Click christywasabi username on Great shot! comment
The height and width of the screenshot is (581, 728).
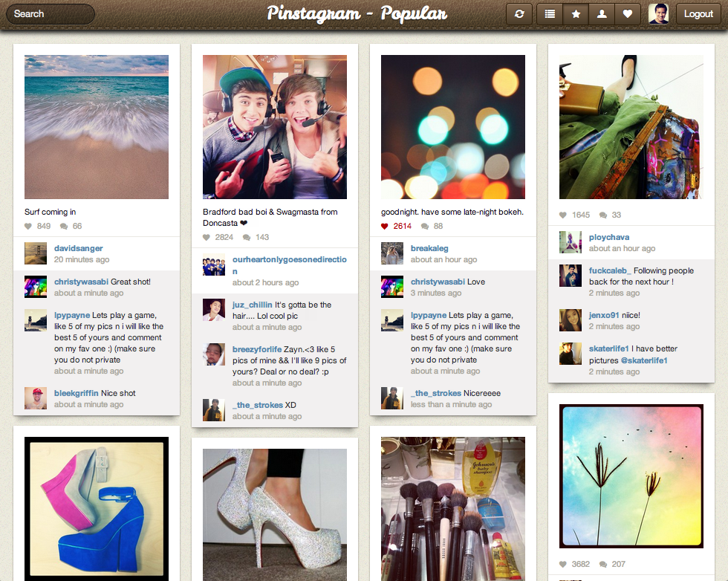pyautogui.click(x=81, y=282)
